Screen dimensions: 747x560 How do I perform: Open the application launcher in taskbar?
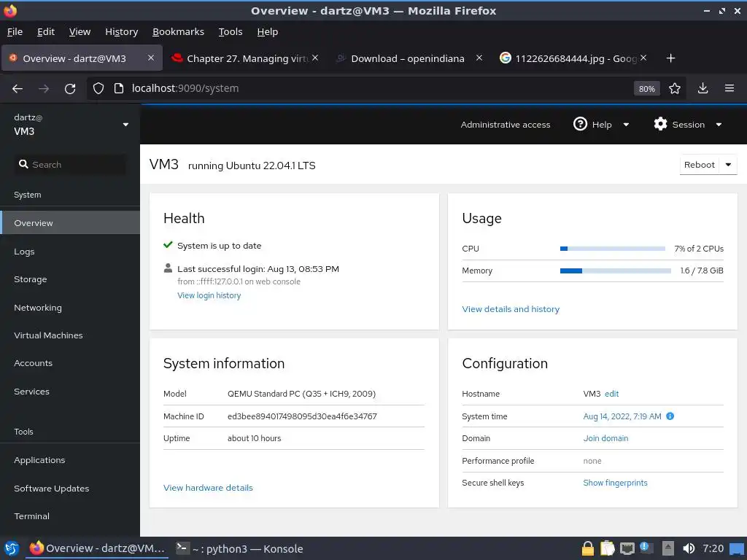point(12,548)
